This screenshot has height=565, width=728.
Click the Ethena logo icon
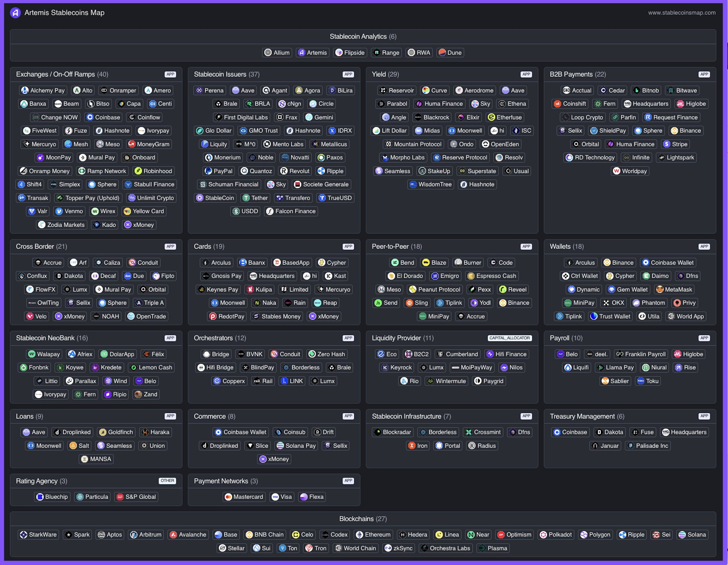coord(502,104)
